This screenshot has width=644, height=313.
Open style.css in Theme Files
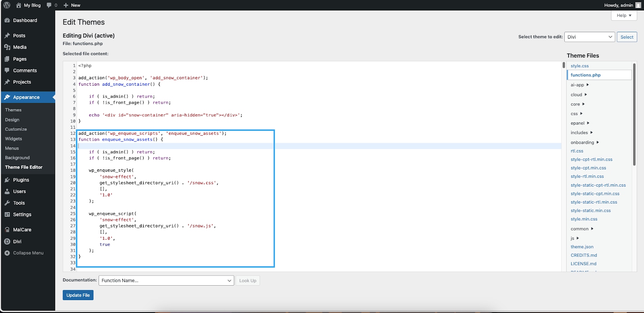click(580, 66)
